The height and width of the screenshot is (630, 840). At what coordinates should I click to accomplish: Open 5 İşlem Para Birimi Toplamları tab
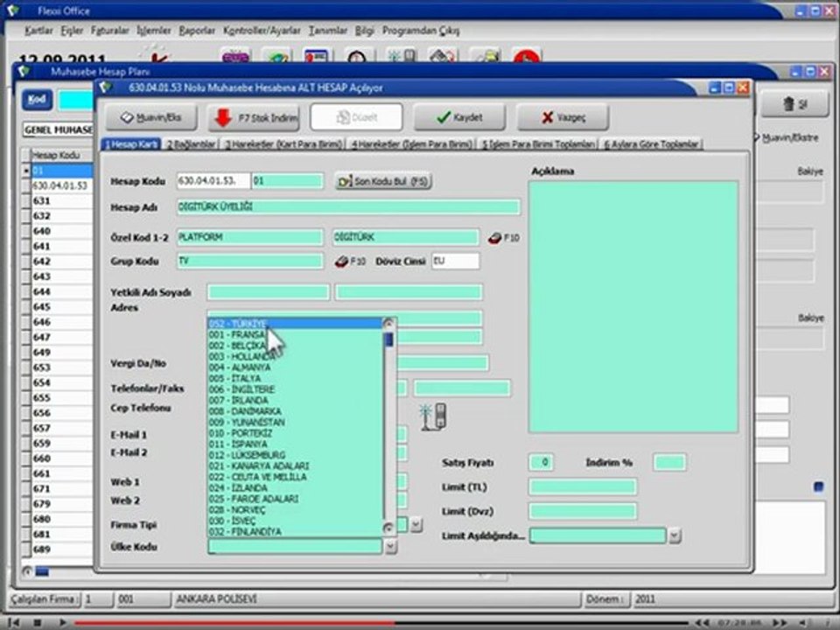coord(538,144)
